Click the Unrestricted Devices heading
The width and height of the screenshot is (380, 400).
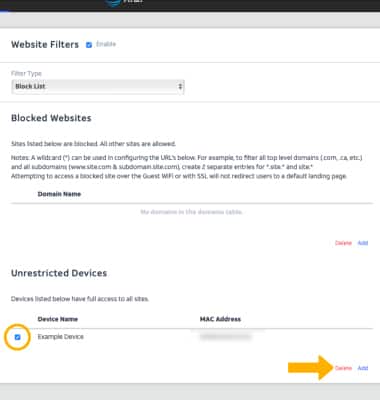point(59,273)
